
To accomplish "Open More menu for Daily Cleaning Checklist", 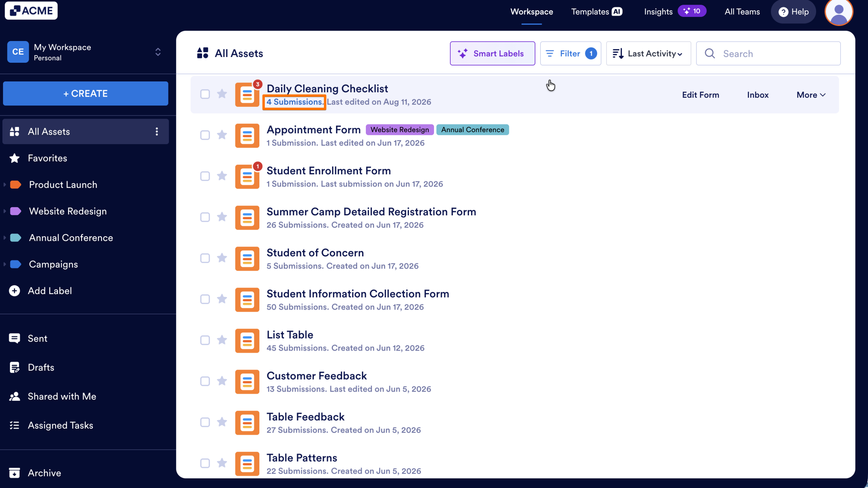I will pos(811,95).
